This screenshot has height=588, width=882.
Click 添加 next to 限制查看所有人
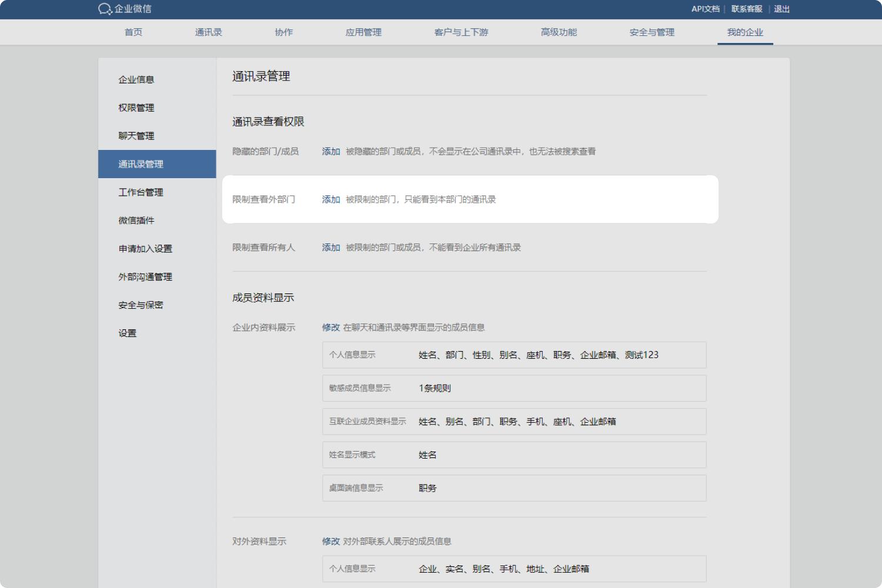(331, 248)
